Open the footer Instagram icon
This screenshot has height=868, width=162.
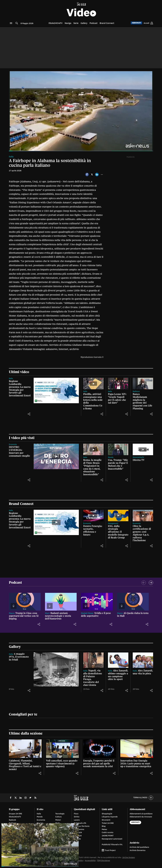pos(25,798)
